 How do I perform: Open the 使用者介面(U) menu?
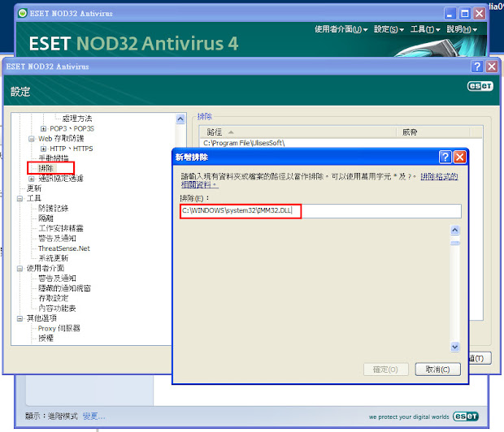click(341, 29)
